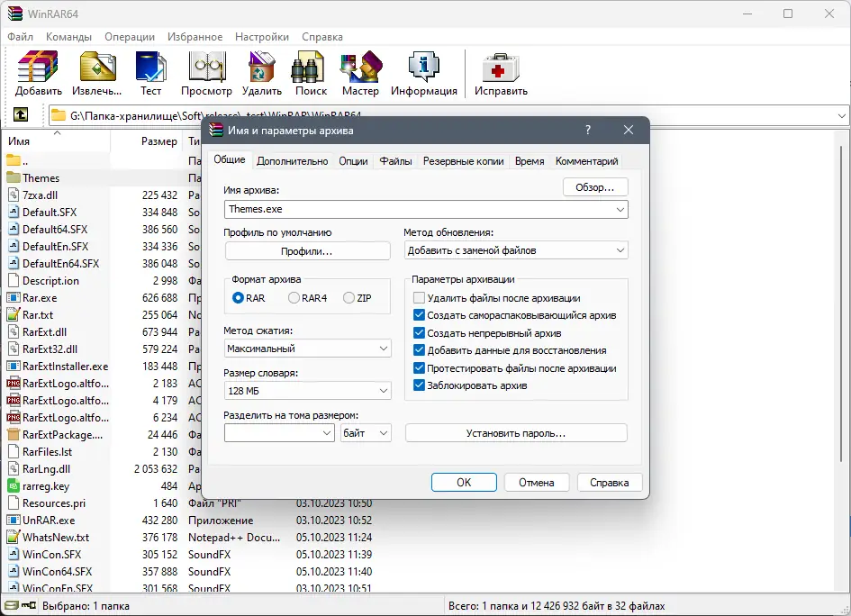This screenshot has height=616, width=851.
Task: Open the Время tab
Action: pos(530,161)
